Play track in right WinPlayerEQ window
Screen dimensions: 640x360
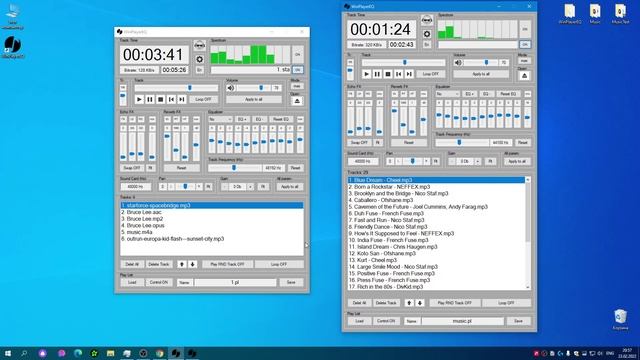click(x=367, y=74)
